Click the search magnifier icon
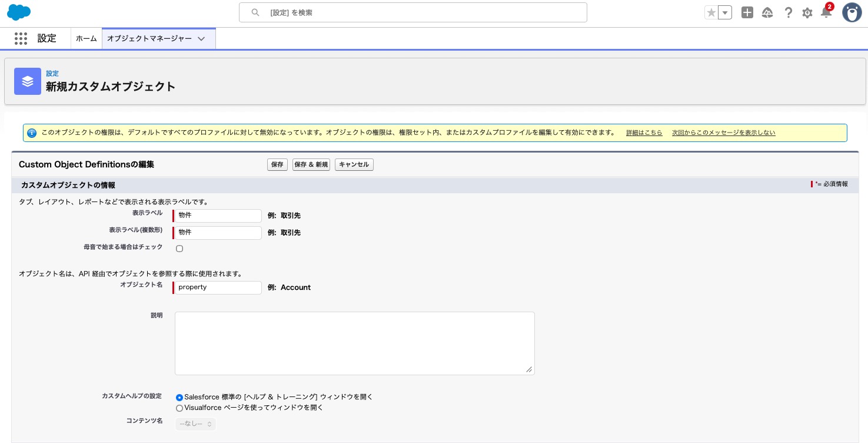This screenshot has width=868, height=443. click(255, 12)
